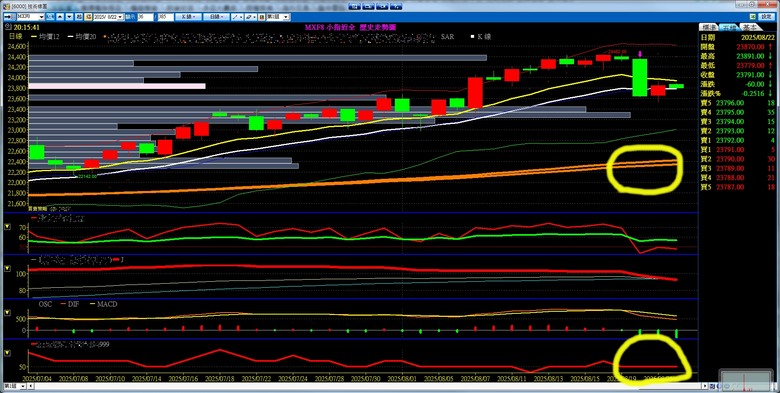
Task: Open the K線 chart type dropdown button
Action: 189,17
